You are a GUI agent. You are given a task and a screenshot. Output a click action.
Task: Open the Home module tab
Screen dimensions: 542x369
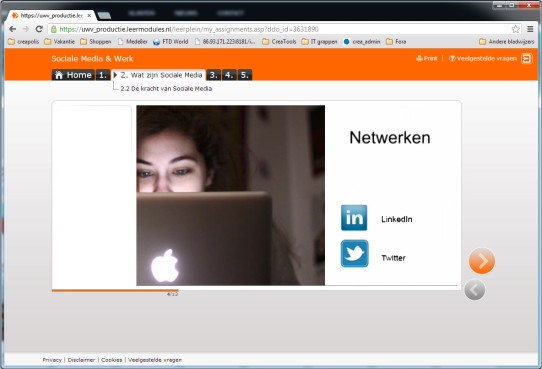point(73,75)
